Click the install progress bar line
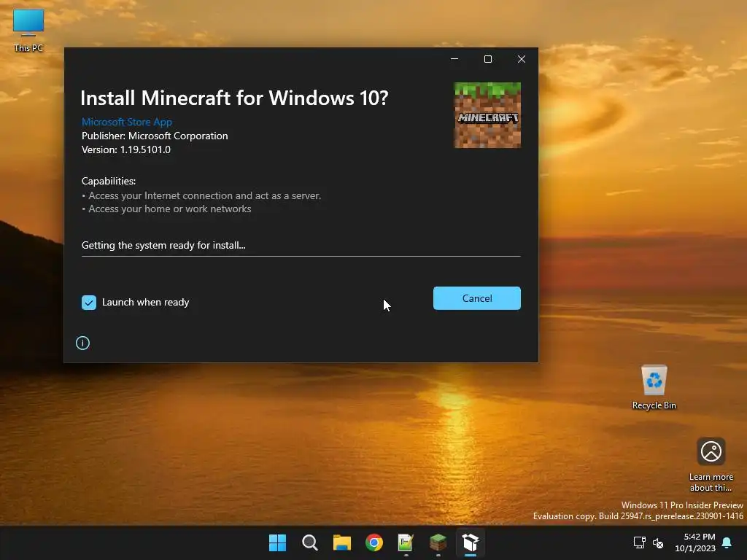The image size is (747, 560). 301,256
